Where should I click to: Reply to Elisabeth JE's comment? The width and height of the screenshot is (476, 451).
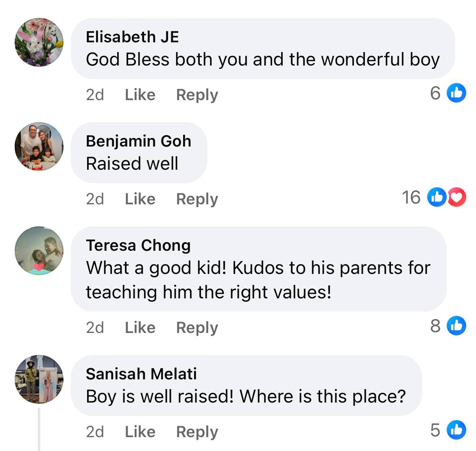coord(197,95)
